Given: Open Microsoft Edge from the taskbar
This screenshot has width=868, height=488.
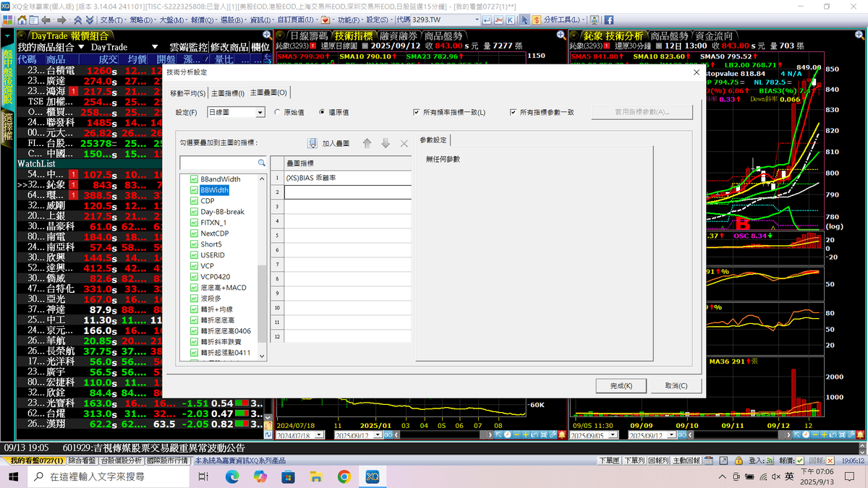Looking at the screenshot, I should [232, 476].
